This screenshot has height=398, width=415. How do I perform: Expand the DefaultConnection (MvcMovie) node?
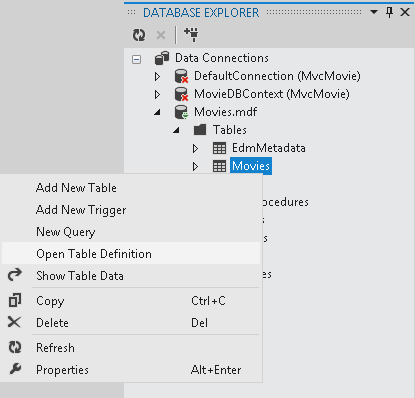point(157,76)
